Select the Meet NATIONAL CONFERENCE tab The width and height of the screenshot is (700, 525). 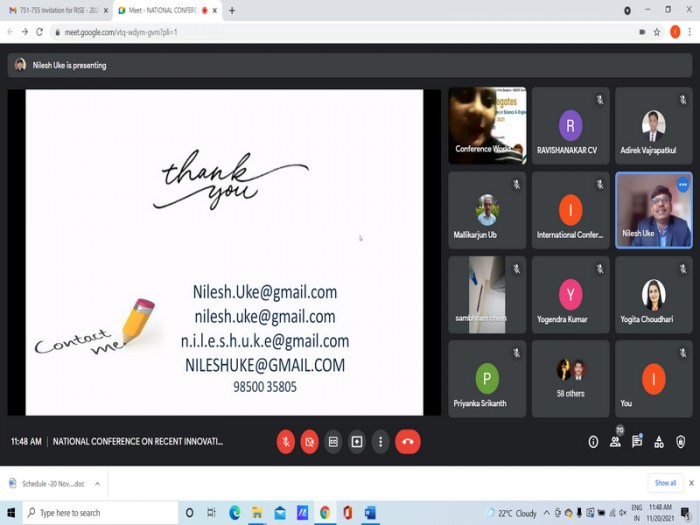pos(166,10)
